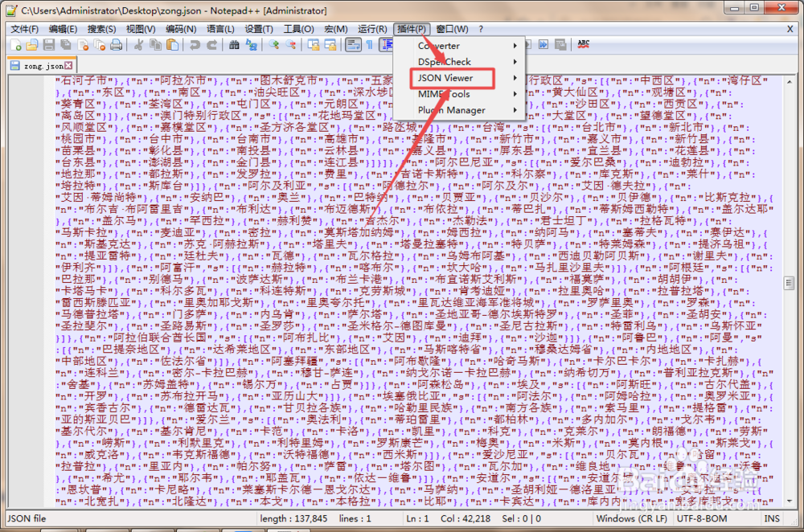Viewport: 804px width, 532px height.
Task: Expand the MIME Tools plugin submenu
Action: 459,94
